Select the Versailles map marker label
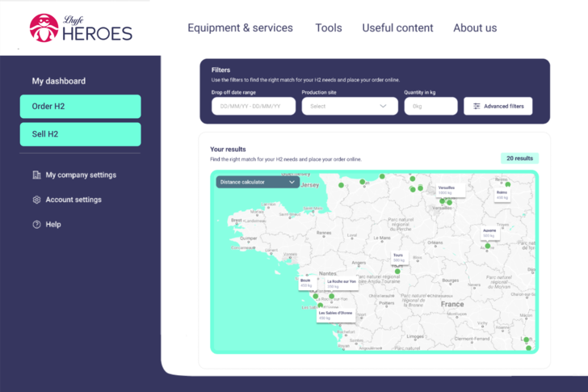Image resolution: width=588 pixels, height=392 pixels. [446, 190]
